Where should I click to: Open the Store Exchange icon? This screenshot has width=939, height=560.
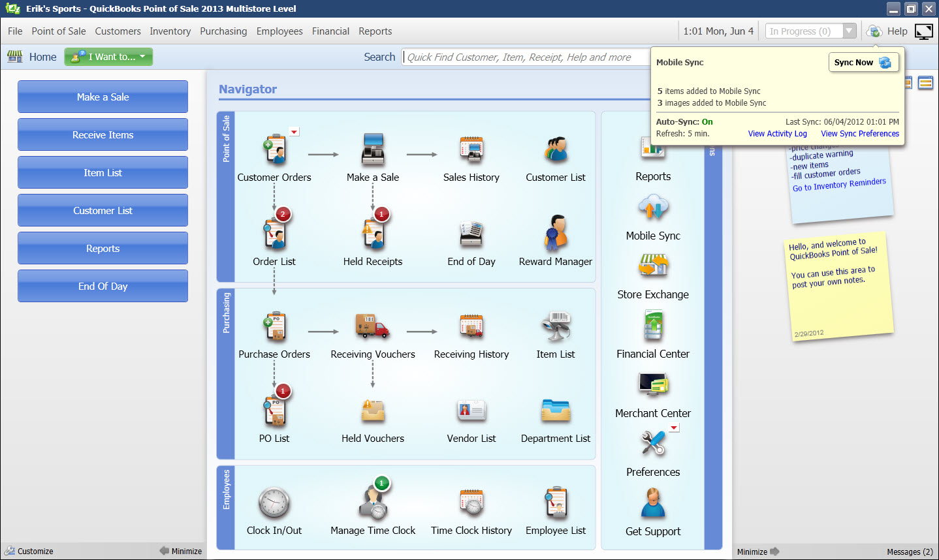coord(653,266)
